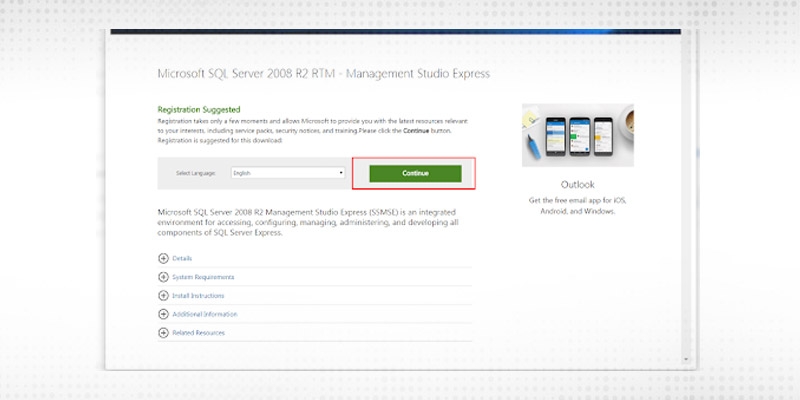Click the green Continue button
This screenshot has height=400, width=800.
(415, 173)
